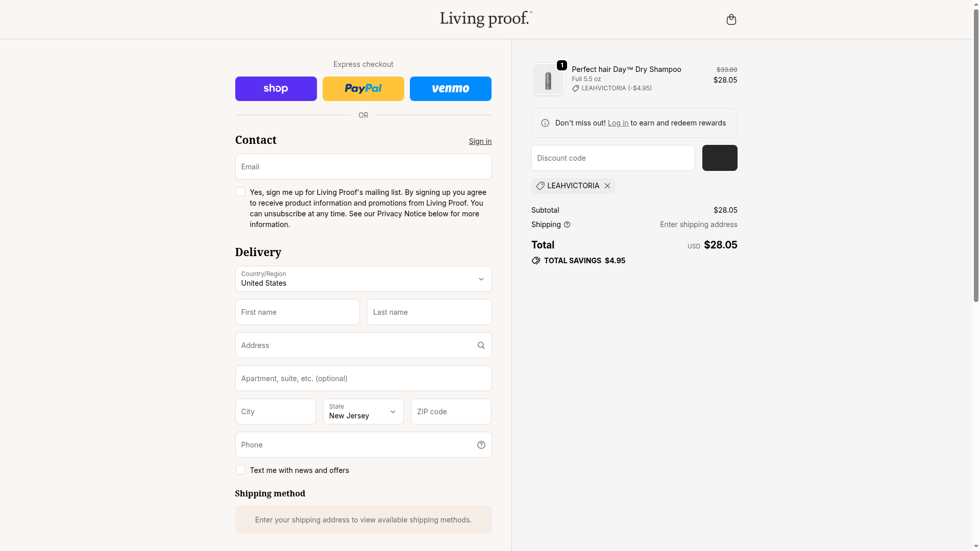Click the Sign in link
Viewport: 980px width, 551px height.
[480, 141]
